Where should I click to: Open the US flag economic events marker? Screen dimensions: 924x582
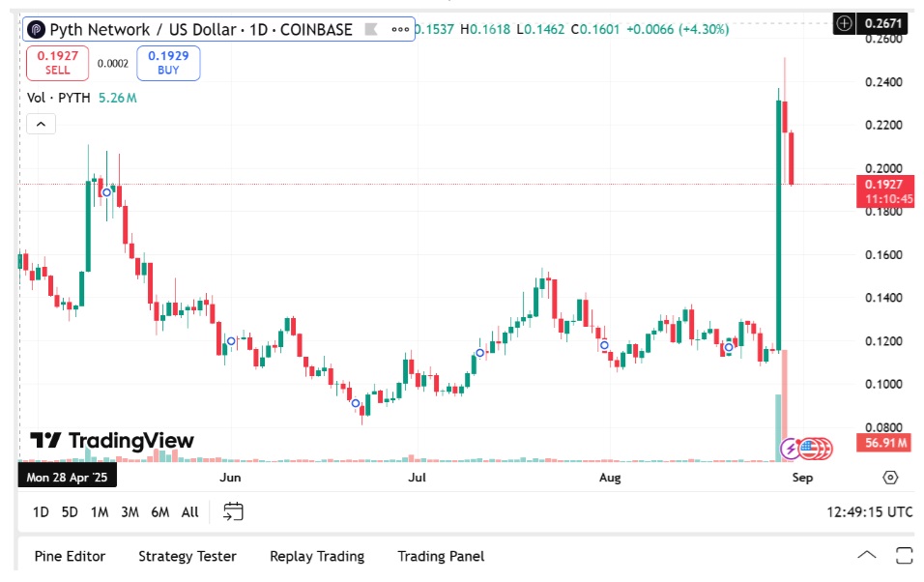point(808,449)
